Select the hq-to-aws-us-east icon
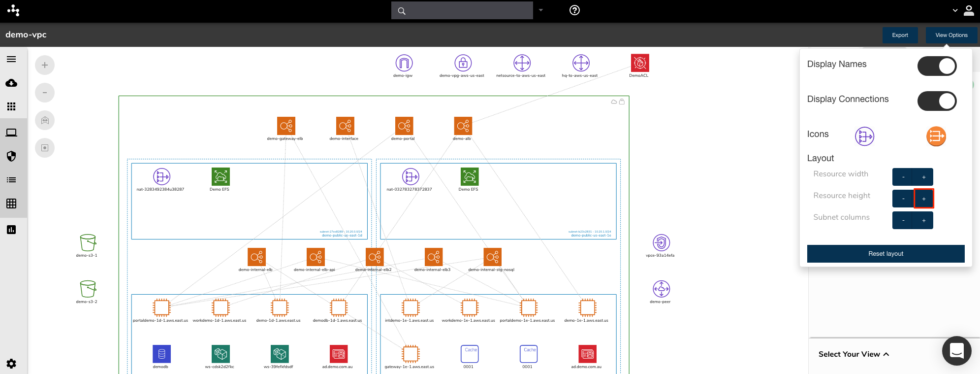 (x=581, y=63)
